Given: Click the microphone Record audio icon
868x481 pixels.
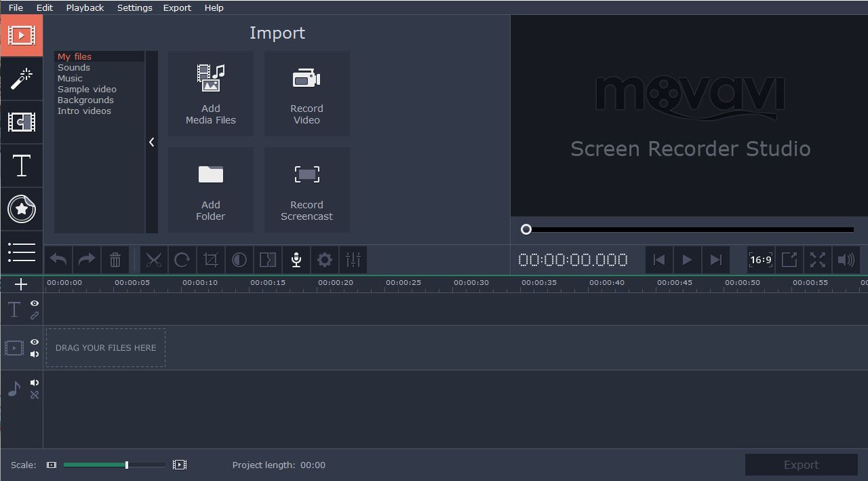Looking at the screenshot, I should (x=296, y=260).
